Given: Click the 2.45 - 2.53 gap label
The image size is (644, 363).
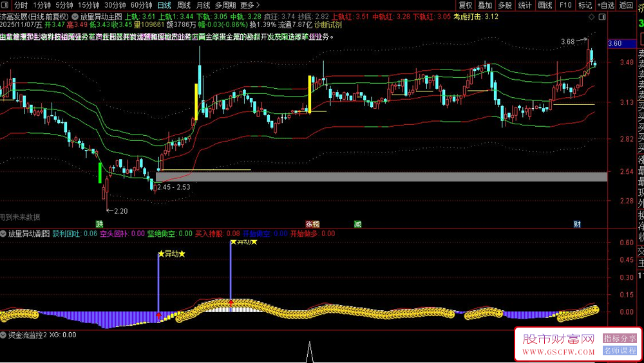Looking at the screenshot, I should pyautogui.click(x=174, y=187).
